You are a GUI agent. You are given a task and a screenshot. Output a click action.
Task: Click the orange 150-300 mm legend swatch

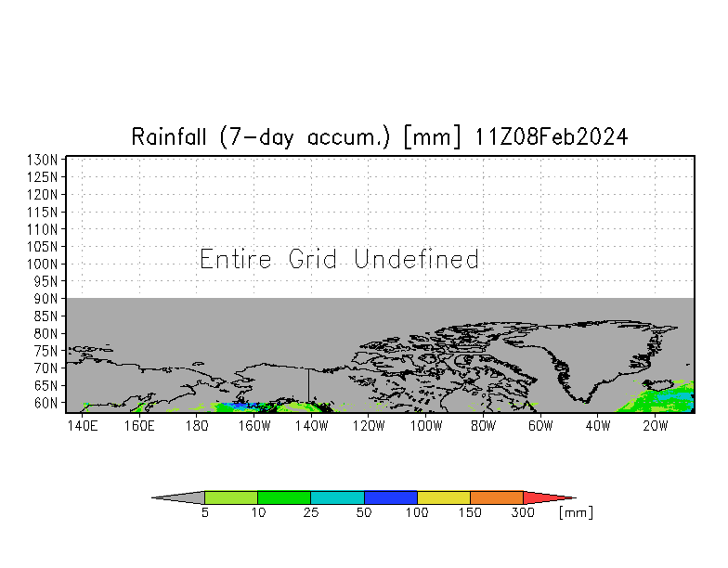pyautogui.click(x=497, y=497)
